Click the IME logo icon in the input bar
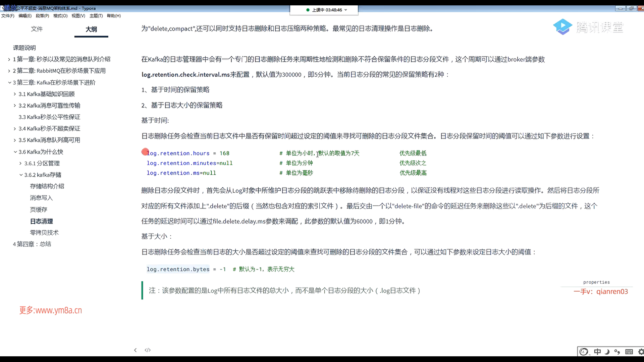The width and height of the screenshot is (644, 362). [x=584, y=352]
